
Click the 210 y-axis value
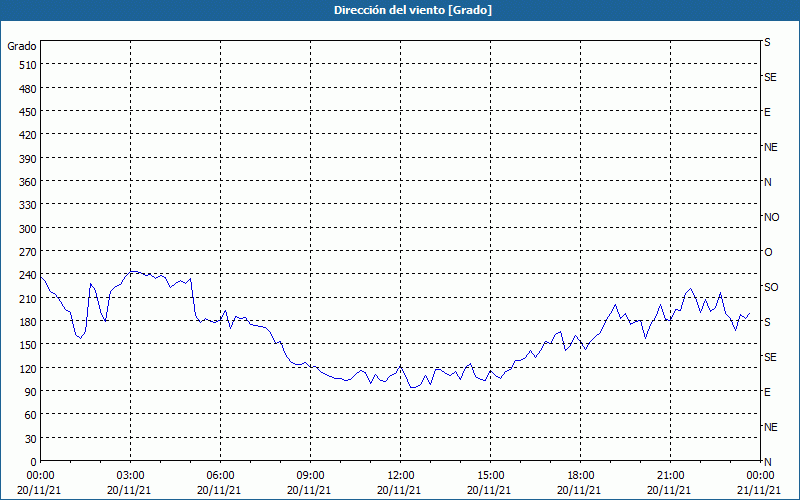[28, 299]
